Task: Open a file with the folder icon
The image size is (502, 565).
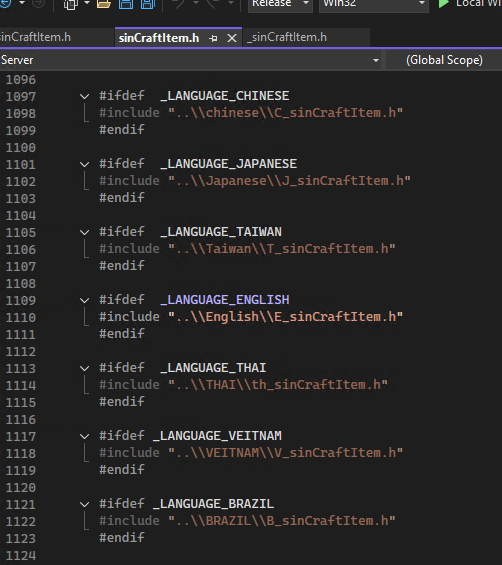Action: point(104,4)
